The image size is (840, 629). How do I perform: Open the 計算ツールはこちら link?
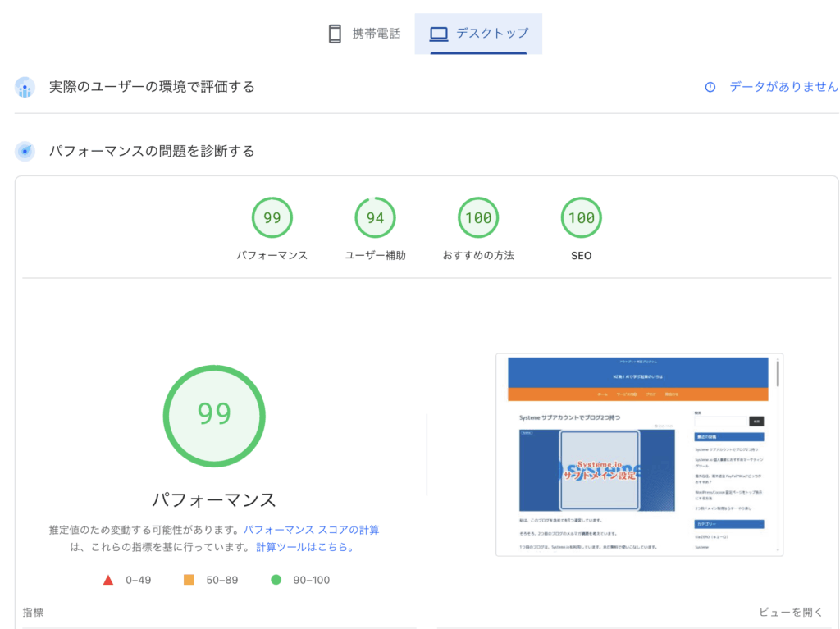tap(304, 547)
